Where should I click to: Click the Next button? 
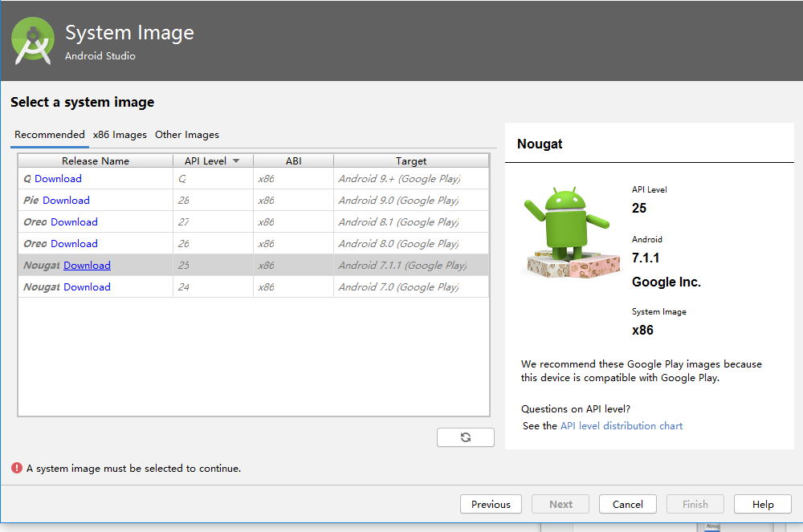(560, 505)
